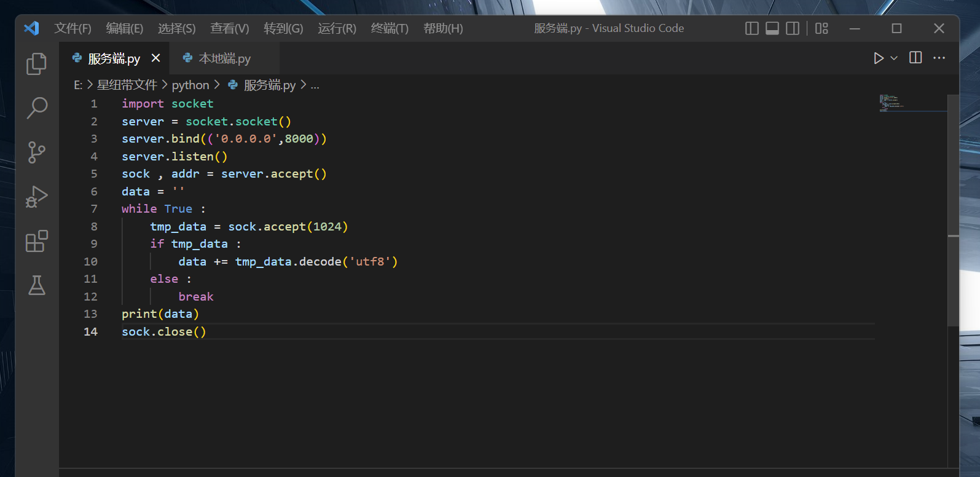Image resolution: width=980 pixels, height=477 pixels.
Task: Click the python breadcrumb folder
Action: (190, 85)
